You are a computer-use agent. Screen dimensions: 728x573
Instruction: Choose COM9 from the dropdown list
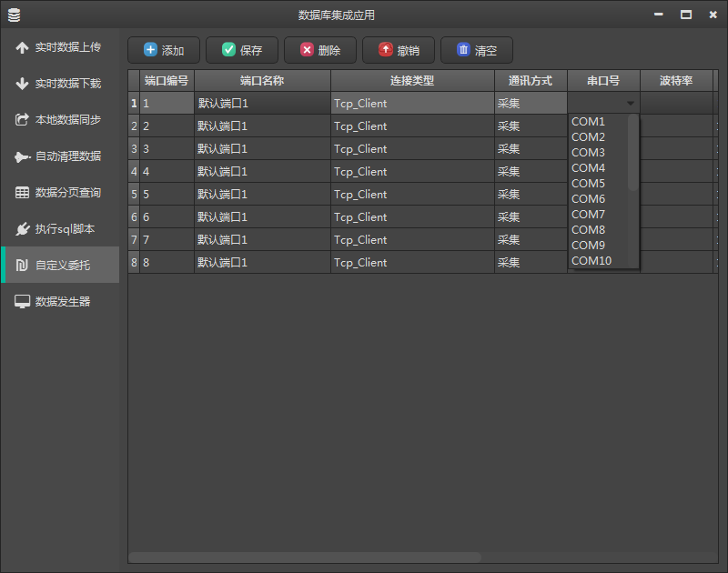tap(598, 245)
